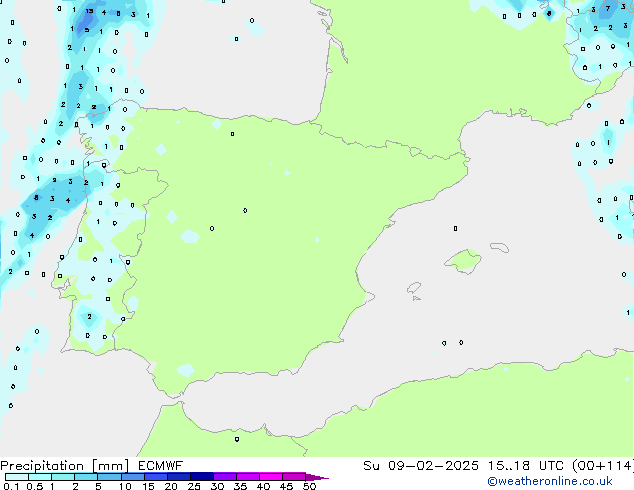Choose the 25 to 30 mm legend swatch
The width and height of the screenshot is (634, 490).
pyautogui.click(x=201, y=477)
